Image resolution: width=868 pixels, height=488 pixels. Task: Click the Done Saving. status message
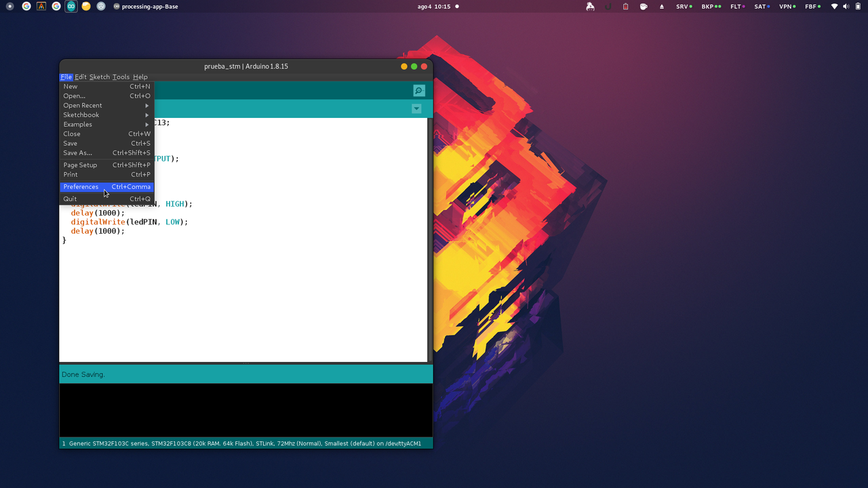[x=83, y=374]
